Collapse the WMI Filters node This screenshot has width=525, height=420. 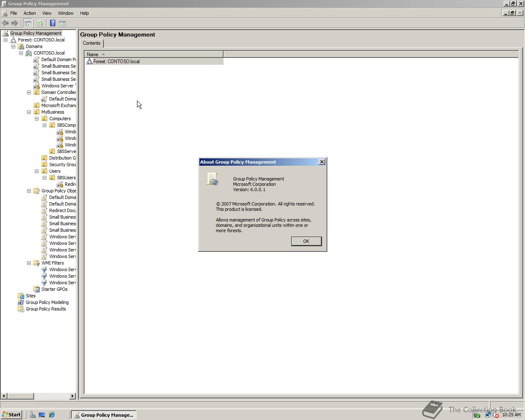[29, 263]
